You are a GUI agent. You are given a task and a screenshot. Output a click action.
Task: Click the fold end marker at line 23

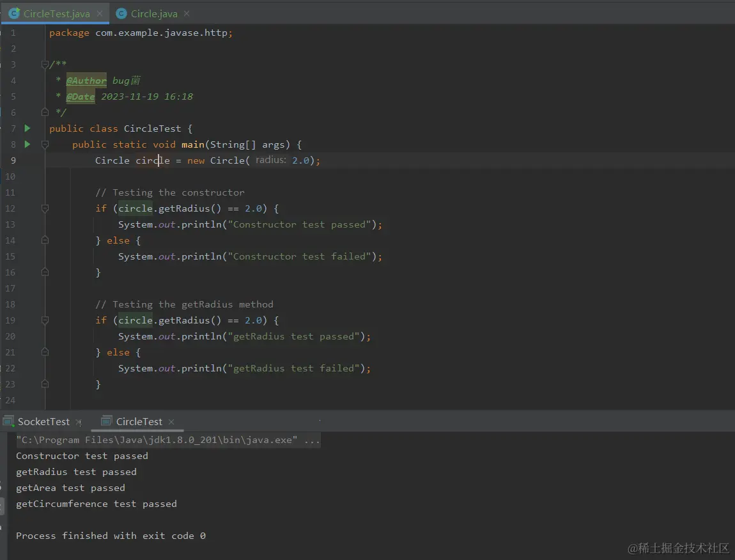(x=45, y=384)
